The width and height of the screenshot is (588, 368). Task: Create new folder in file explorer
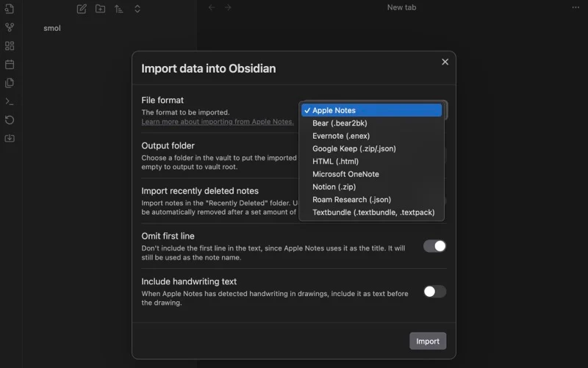click(100, 9)
